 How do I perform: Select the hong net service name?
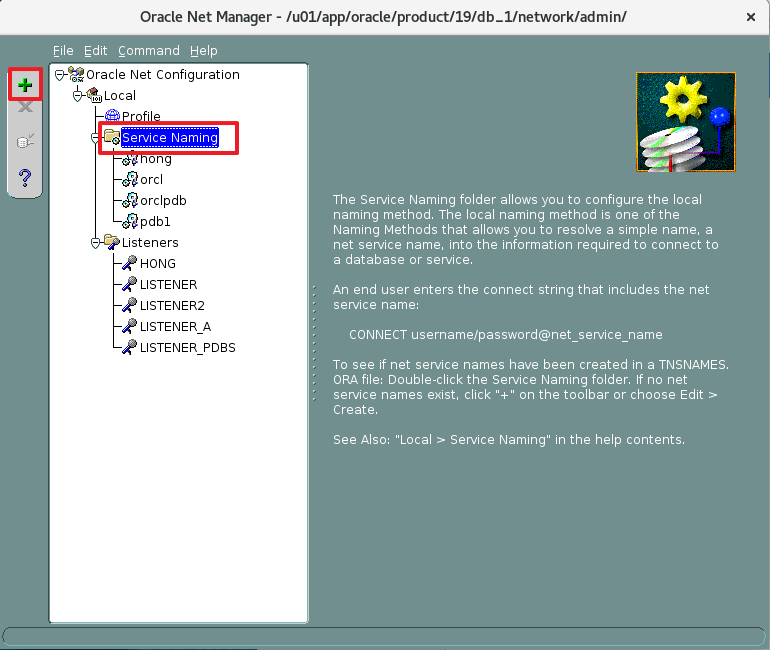click(x=156, y=159)
